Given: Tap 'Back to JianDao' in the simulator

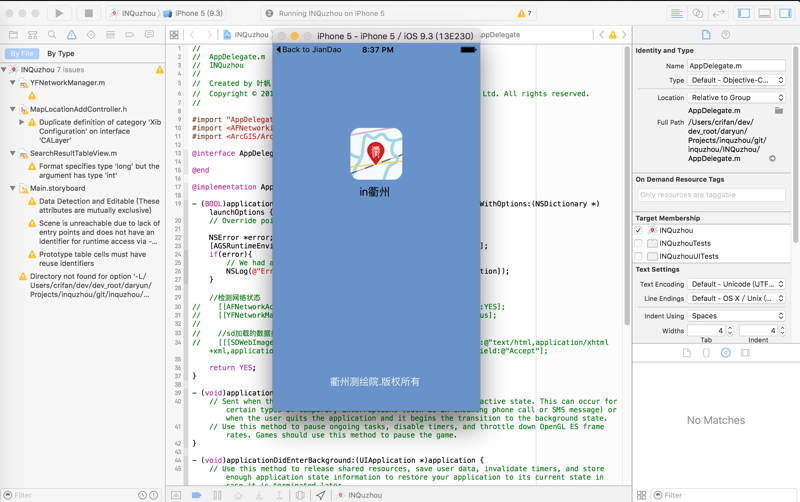Looking at the screenshot, I should [x=310, y=49].
